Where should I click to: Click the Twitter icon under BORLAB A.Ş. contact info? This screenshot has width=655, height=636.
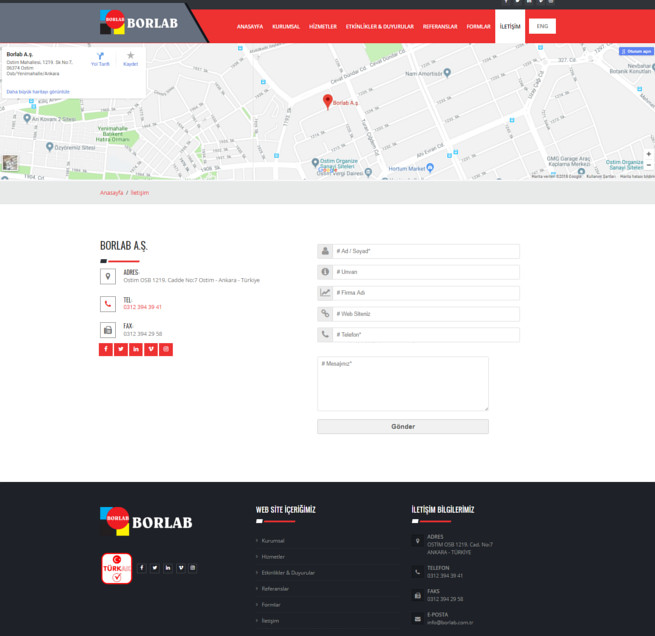(121, 349)
